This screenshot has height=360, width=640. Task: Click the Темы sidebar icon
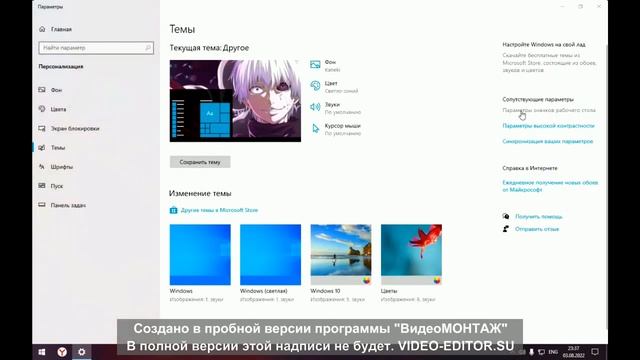pos(42,147)
